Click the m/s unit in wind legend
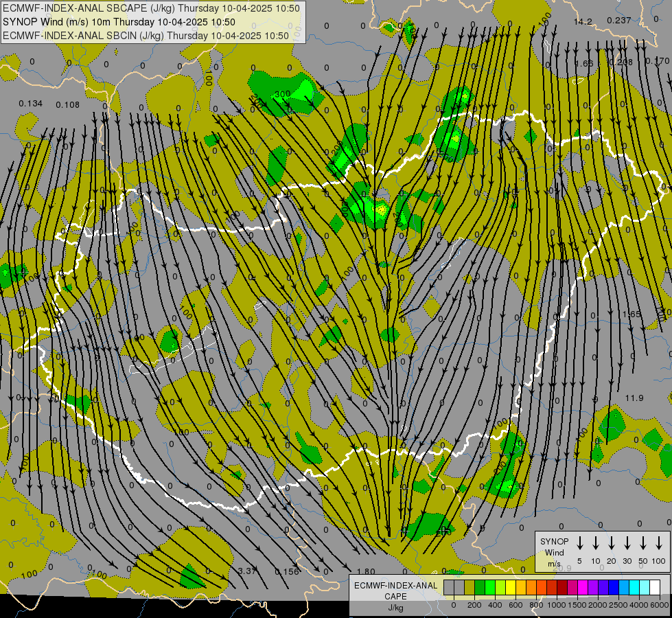 [x=554, y=564]
